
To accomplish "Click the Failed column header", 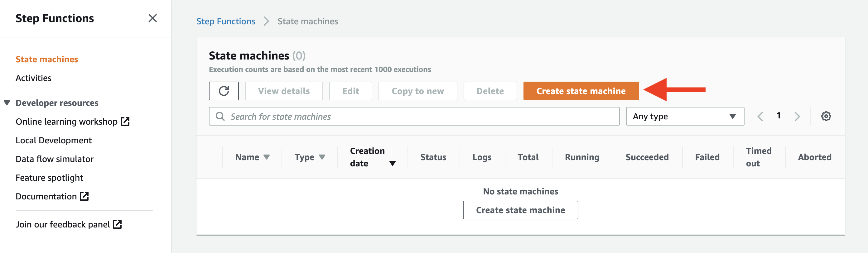I will click(707, 157).
